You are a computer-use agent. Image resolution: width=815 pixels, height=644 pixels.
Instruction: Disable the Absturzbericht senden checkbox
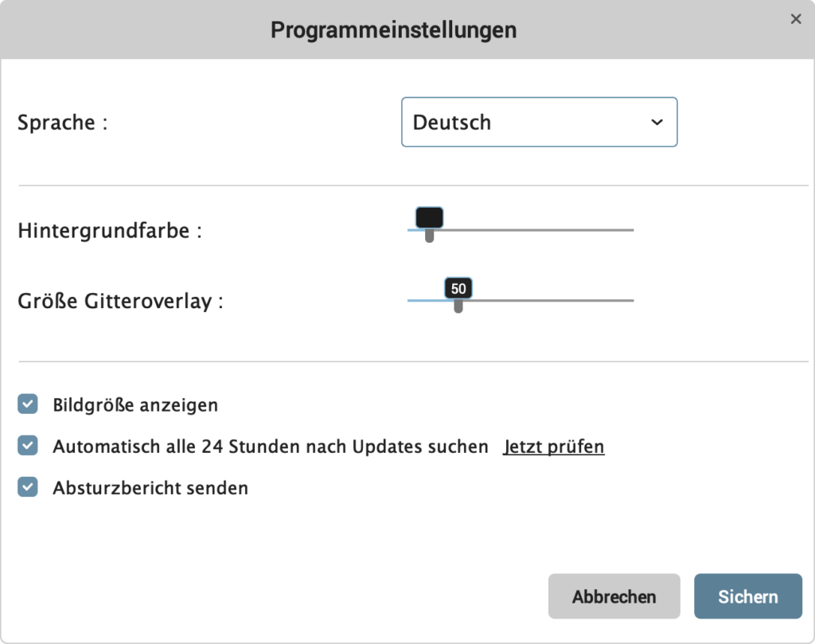[28, 487]
